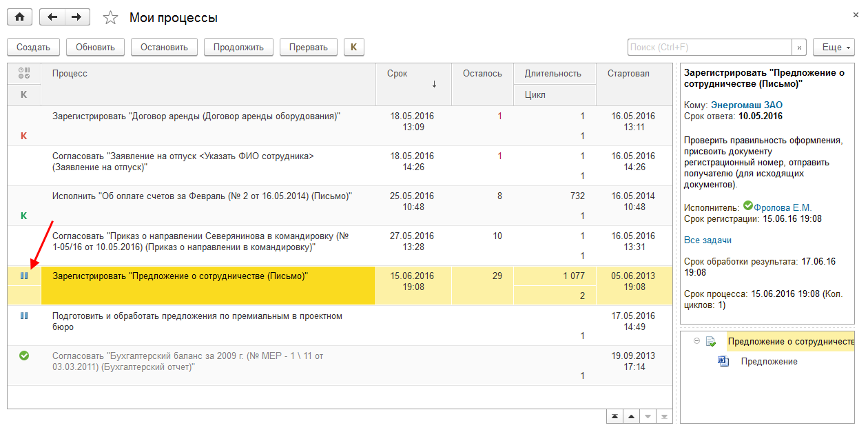Navigate back with the left arrow
Viewport: 868px width, 432px height.
[x=52, y=17]
